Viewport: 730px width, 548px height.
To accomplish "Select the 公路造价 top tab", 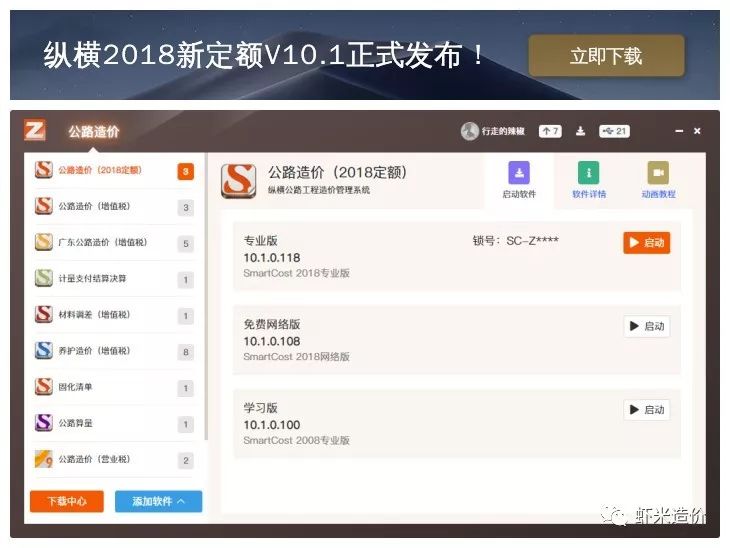I will point(94,132).
